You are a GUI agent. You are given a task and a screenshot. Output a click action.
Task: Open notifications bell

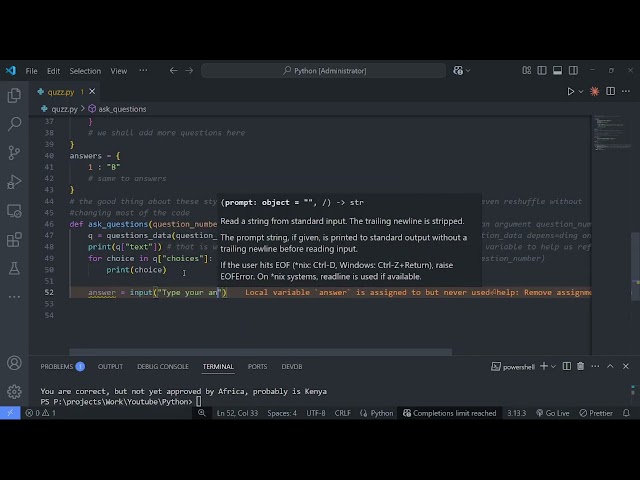(626, 413)
